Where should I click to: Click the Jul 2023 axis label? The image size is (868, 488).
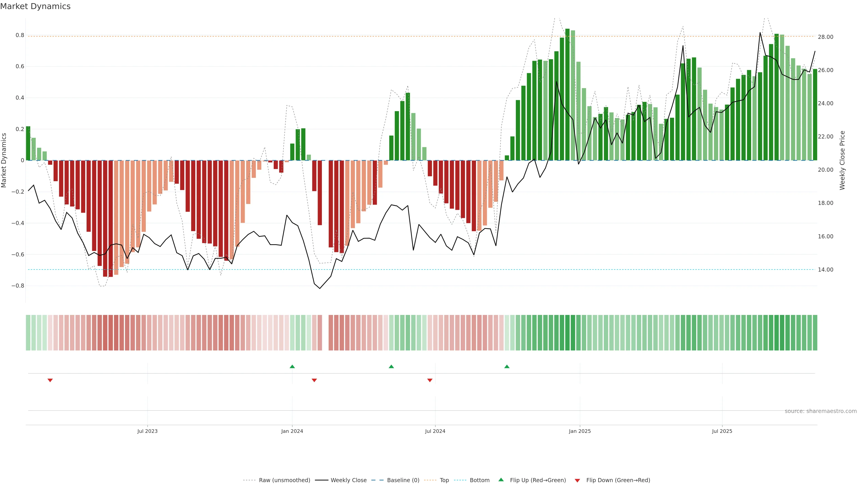[x=147, y=431]
